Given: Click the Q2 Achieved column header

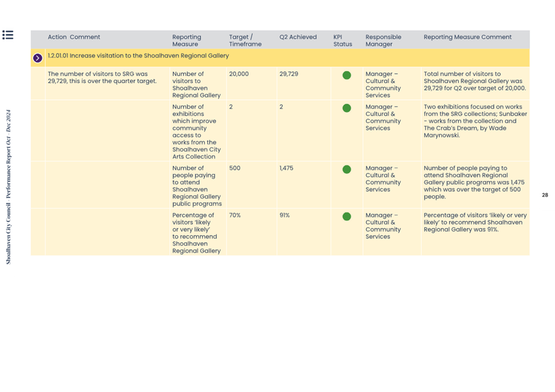Looking at the screenshot, I should pos(298,37).
